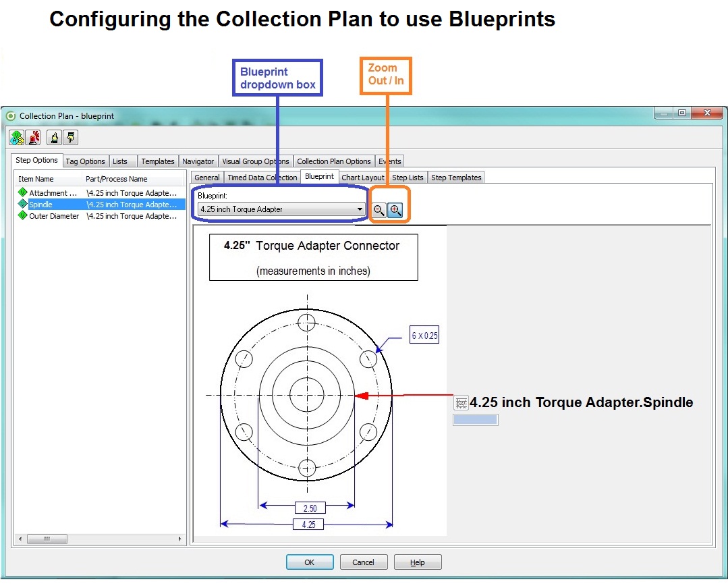This screenshot has height=588, width=728.
Task: Click the alarm/siren toolbar icon
Action: coord(32,137)
